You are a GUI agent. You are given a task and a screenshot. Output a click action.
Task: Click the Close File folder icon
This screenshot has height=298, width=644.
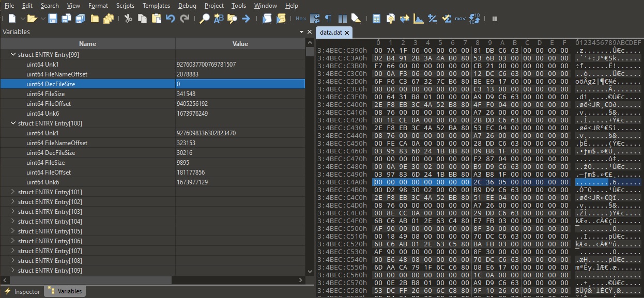(x=95, y=19)
